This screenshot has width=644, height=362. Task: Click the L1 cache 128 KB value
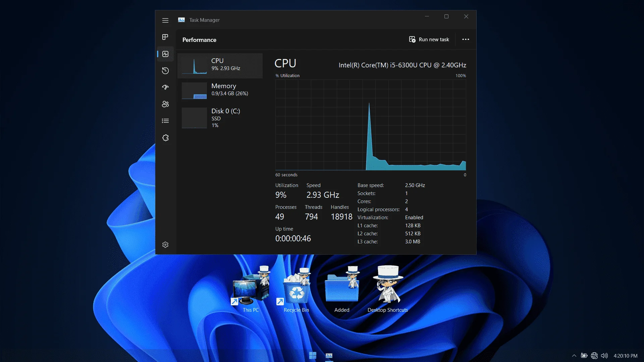(413, 226)
